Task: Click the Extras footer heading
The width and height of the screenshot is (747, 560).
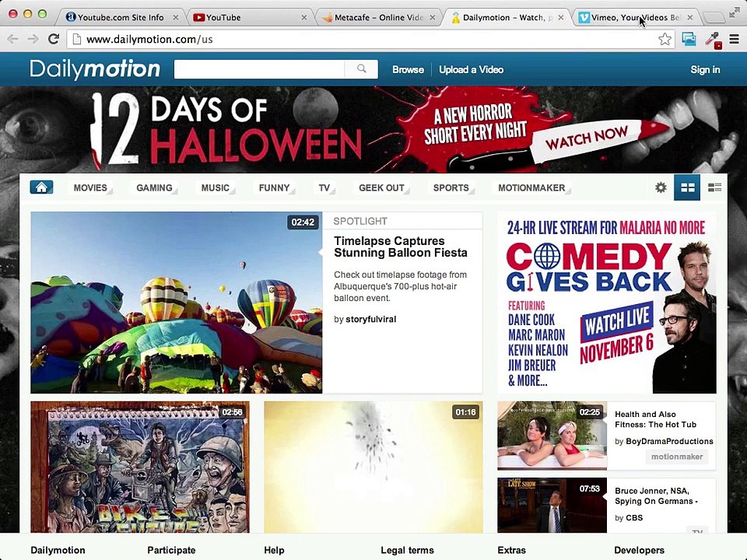Action: 512,550
